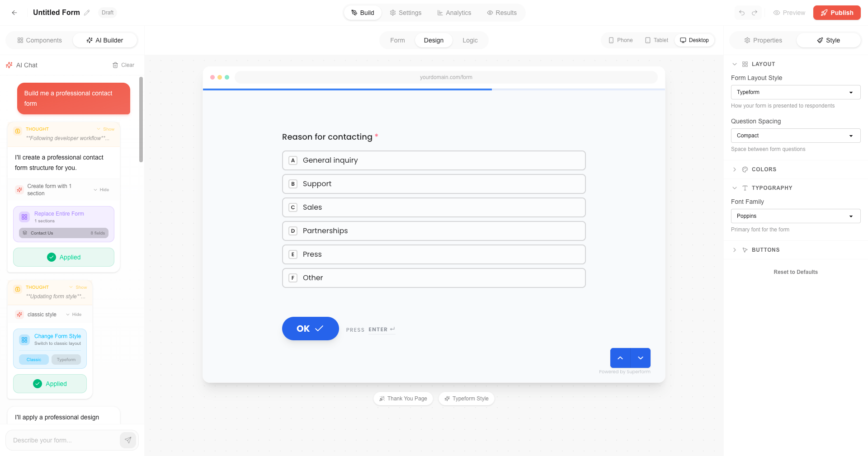Image resolution: width=868 pixels, height=456 pixels.
Task: Switch to the Logic tab
Action: click(470, 40)
